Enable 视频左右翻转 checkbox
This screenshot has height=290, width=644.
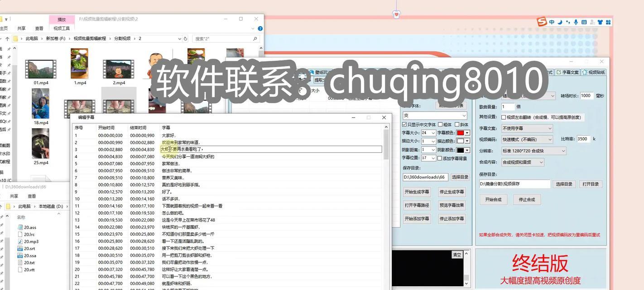pyautogui.click(x=504, y=117)
